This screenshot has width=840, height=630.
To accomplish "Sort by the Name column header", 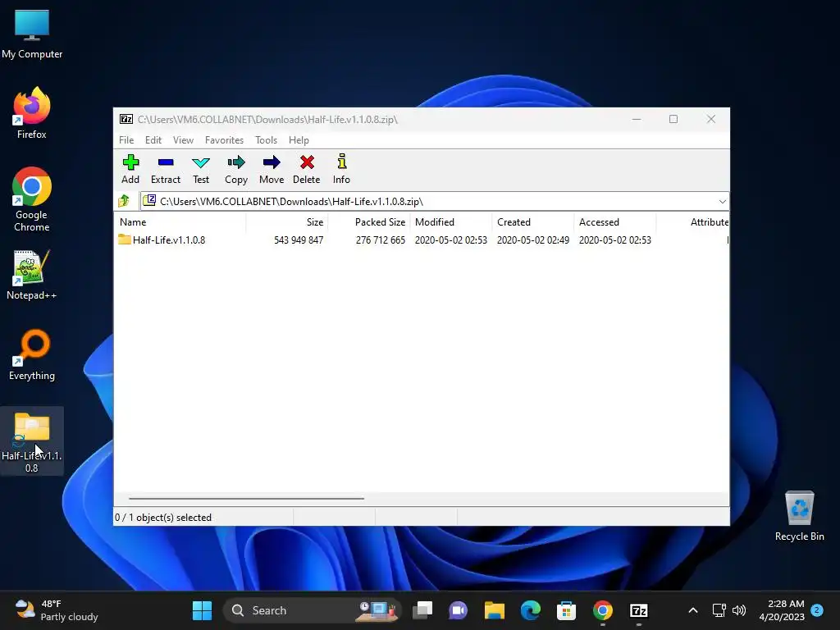I will click(x=181, y=221).
